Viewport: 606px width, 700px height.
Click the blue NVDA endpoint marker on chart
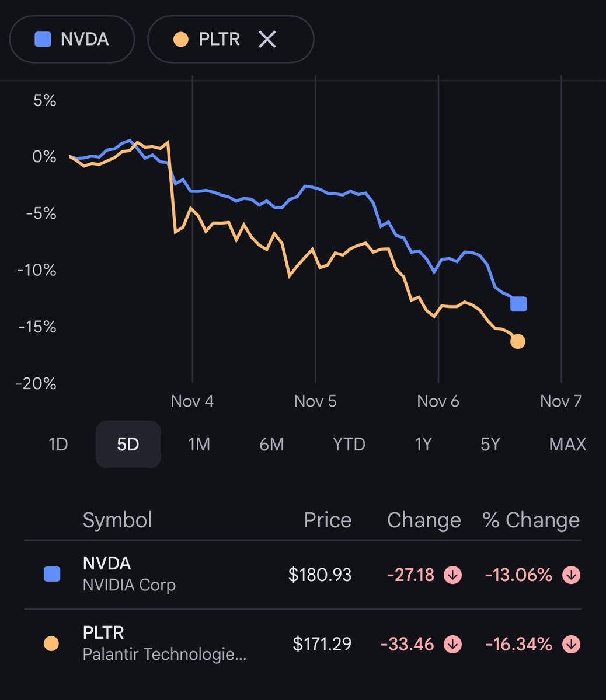click(x=518, y=304)
